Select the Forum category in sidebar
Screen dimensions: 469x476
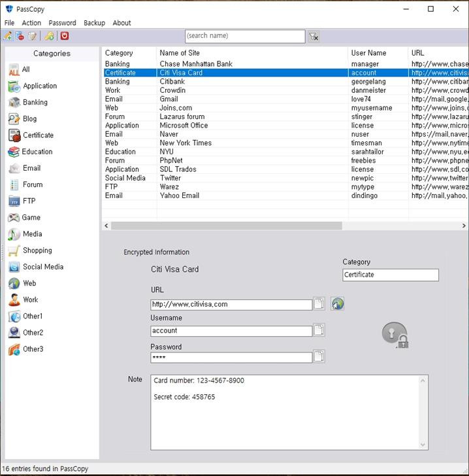point(25,184)
